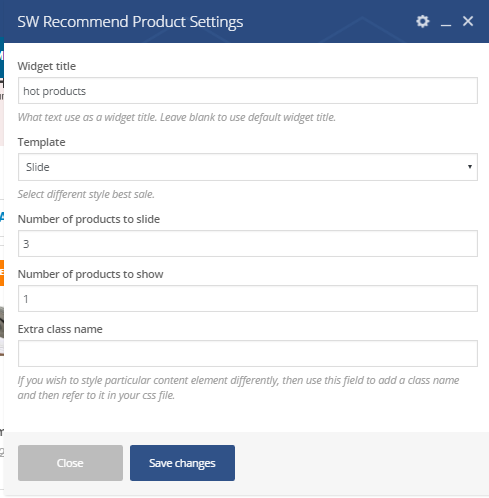Image resolution: width=489 pixels, height=498 pixels.
Task: Click the Save changes button
Action: click(182, 463)
